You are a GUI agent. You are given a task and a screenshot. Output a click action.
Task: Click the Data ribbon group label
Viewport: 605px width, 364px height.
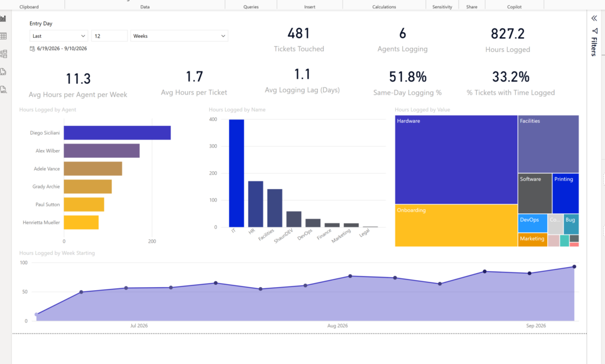pos(145,7)
